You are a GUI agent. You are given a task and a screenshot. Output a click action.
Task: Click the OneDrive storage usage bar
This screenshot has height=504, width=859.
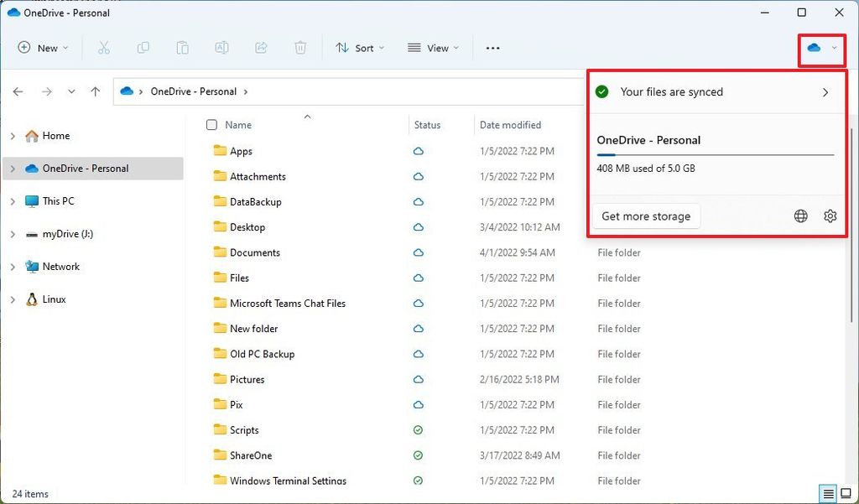(x=715, y=156)
